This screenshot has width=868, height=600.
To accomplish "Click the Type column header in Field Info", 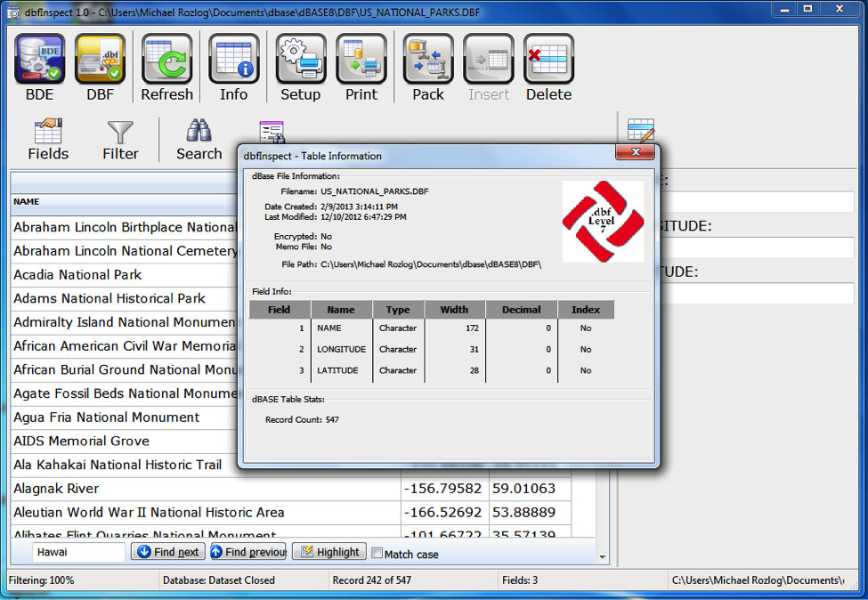I will 398,310.
